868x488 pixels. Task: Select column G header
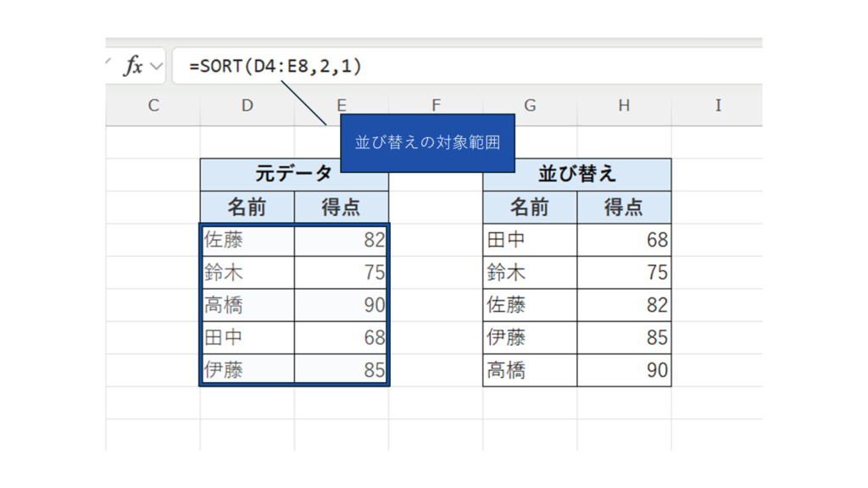(530, 105)
